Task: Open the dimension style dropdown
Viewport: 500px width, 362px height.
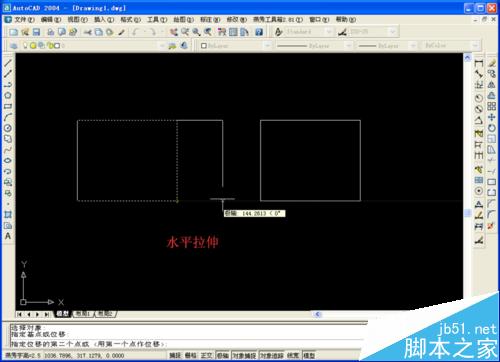Action: click(x=373, y=32)
